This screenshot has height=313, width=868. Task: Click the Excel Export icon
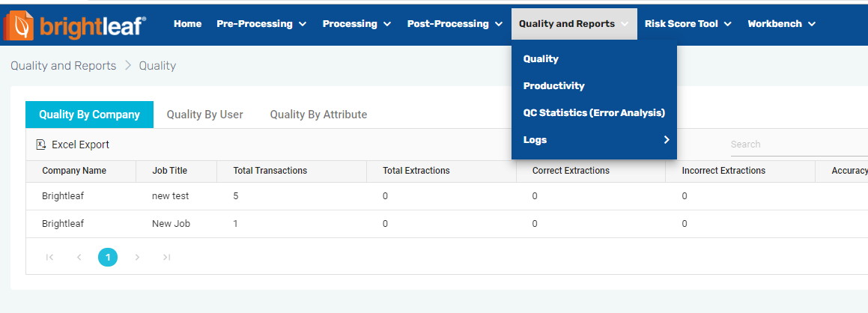(x=41, y=145)
